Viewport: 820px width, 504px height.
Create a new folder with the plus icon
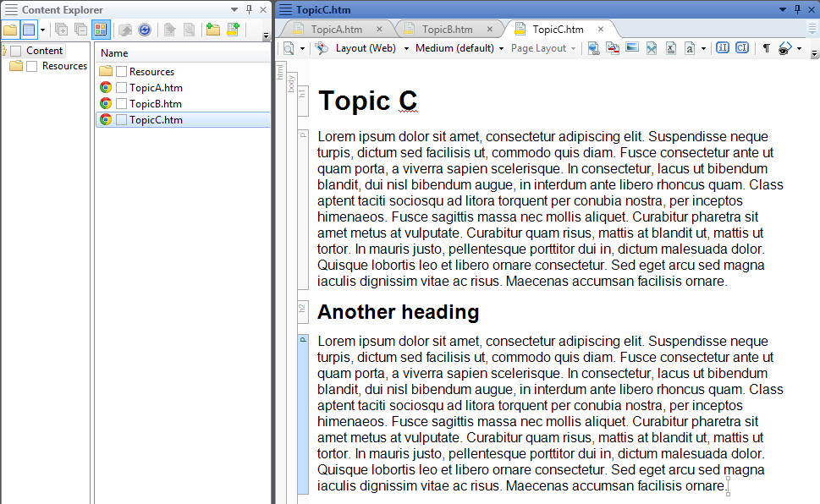(213, 30)
